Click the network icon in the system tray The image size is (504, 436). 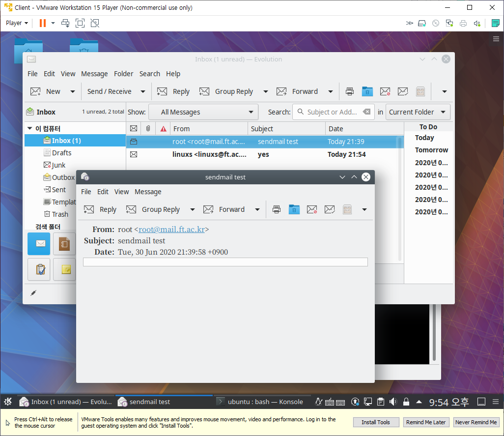coord(368,402)
